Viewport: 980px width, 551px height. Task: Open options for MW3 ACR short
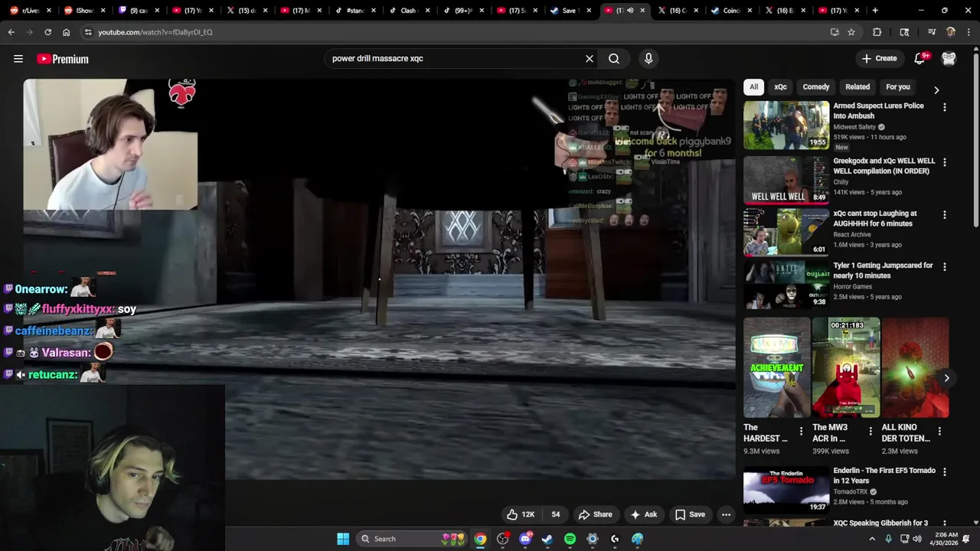(871, 432)
